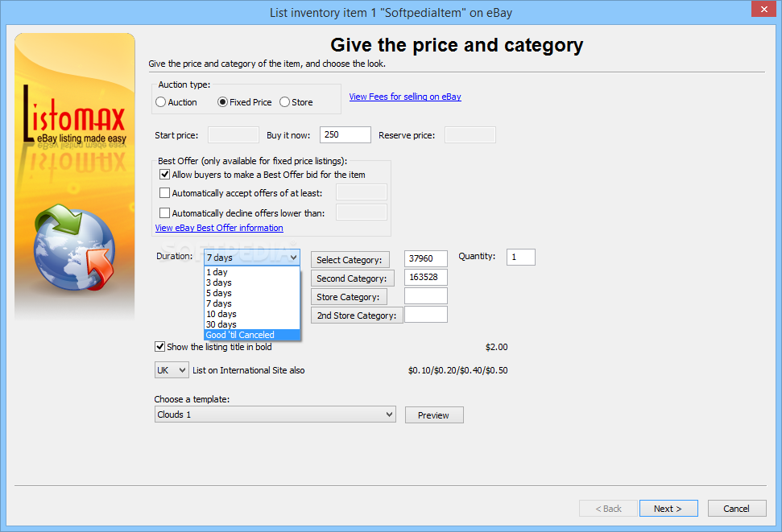Select 7 days in the open duration list
Screen dimensions: 782x532
click(x=252, y=303)
